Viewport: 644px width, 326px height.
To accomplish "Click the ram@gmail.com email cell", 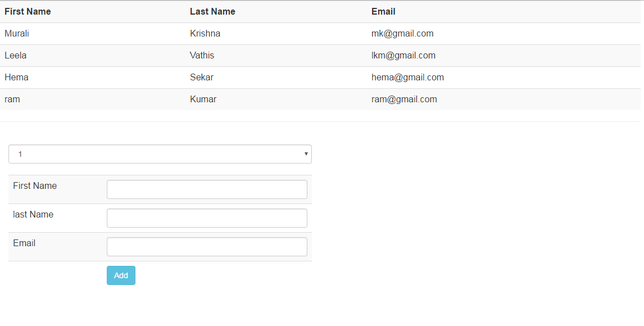I will click(404, 99).
